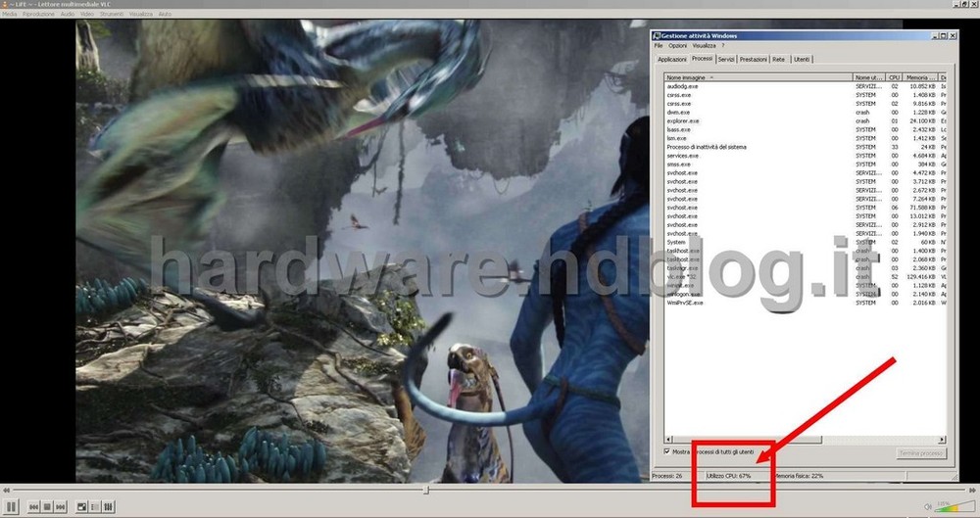Sort by Nome immagine column header
980x518 pixels.
click(759, 77)
